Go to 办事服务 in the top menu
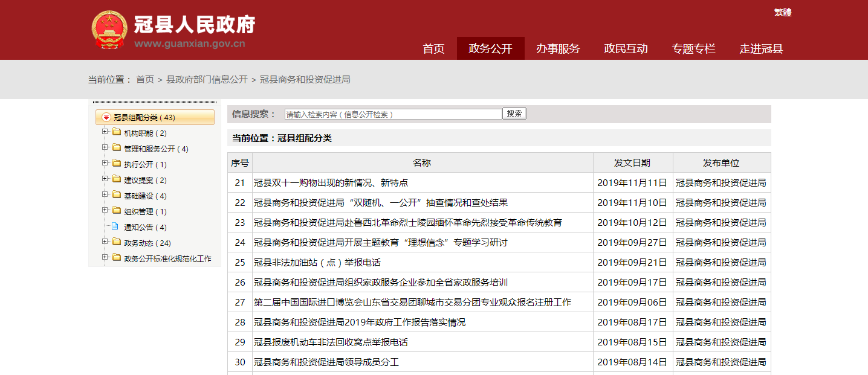Viewport: 868px width, 375px height. click(558, 49)
